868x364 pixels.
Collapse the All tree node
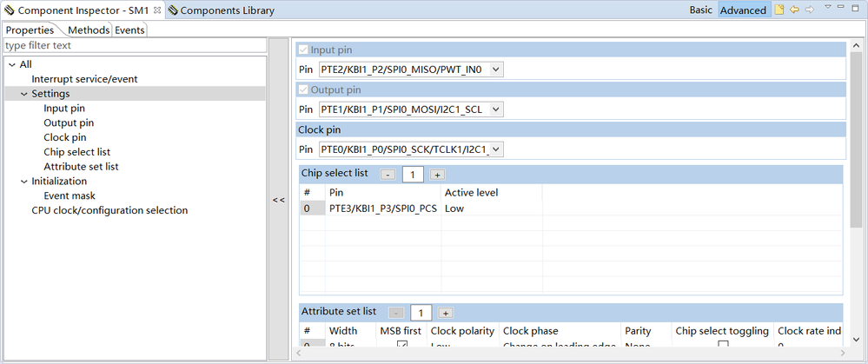(12, 65)
